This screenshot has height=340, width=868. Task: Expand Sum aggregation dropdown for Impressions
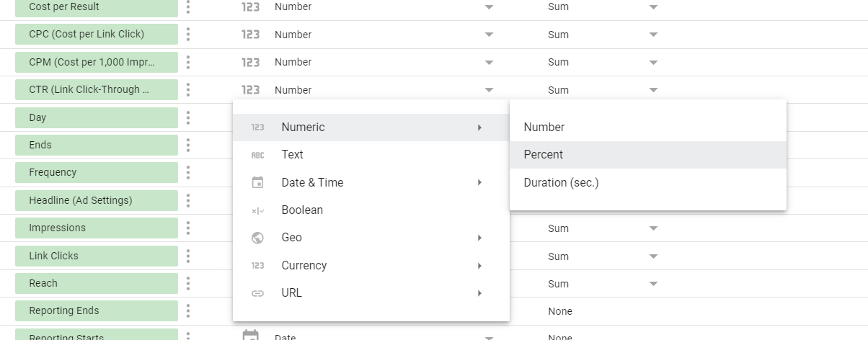pos(653,228)
